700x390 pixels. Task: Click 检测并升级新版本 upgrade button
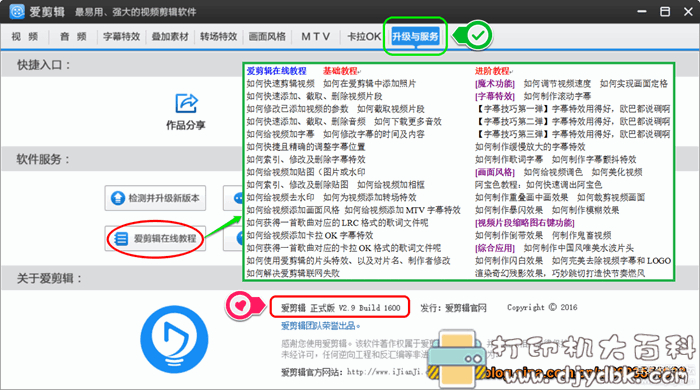(x=155, y=198)
